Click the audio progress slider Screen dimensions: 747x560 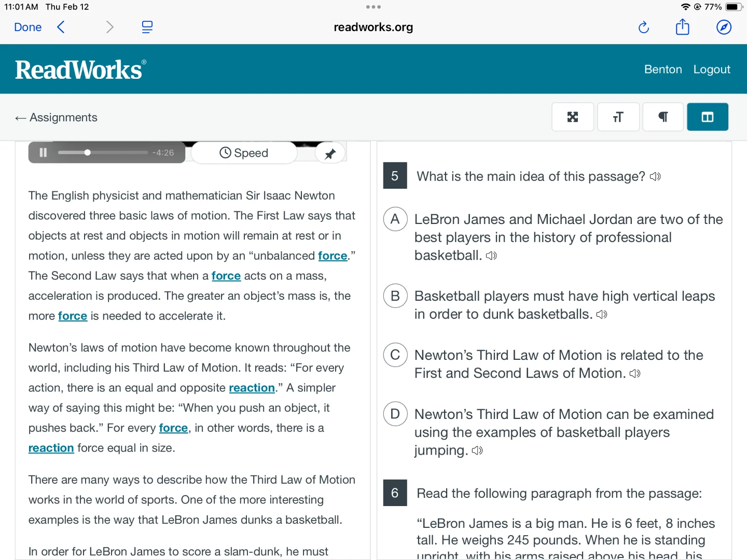103,152
